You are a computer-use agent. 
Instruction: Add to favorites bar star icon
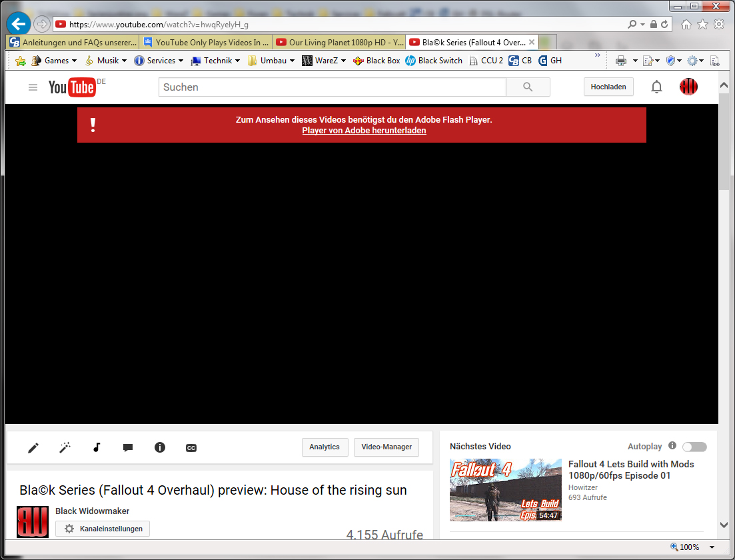(20, 61)
